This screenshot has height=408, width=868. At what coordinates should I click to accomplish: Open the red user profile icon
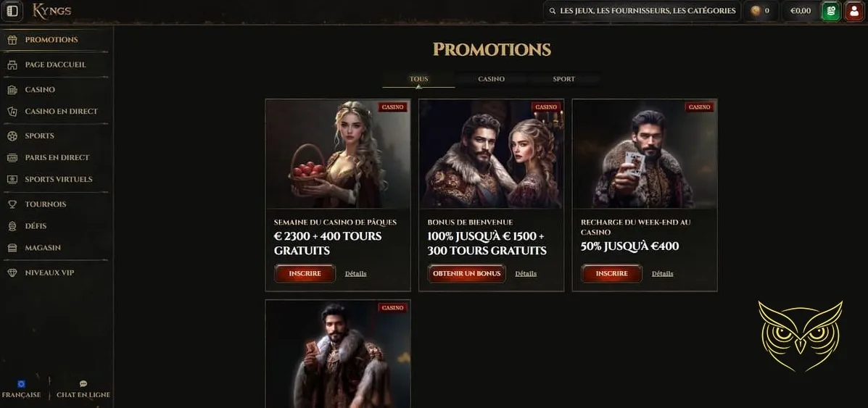854,11
